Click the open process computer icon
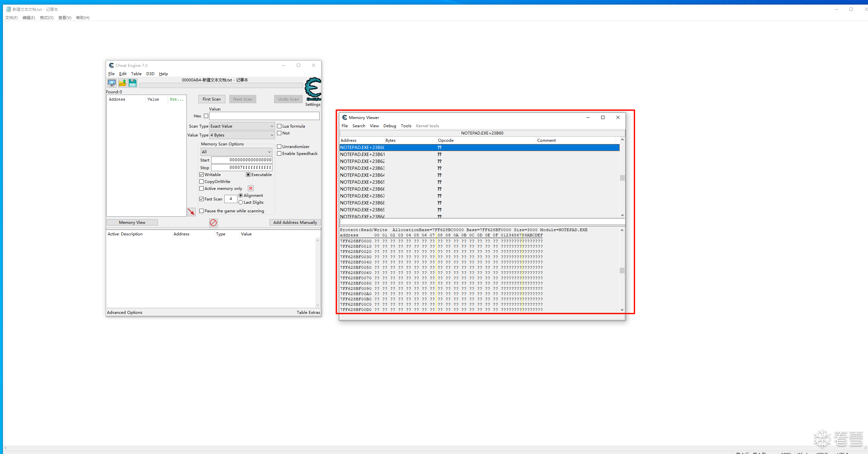 [x=112, y=83]
